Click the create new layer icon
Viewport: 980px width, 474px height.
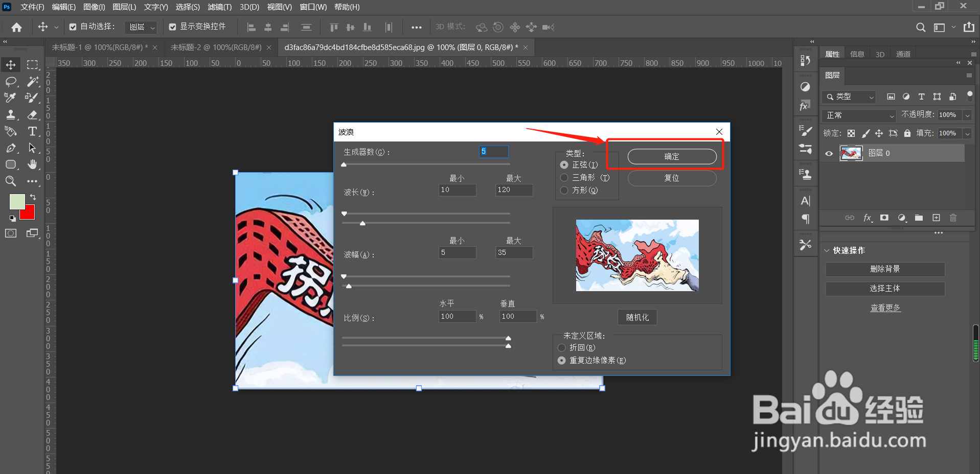click(x=936, y=218)
